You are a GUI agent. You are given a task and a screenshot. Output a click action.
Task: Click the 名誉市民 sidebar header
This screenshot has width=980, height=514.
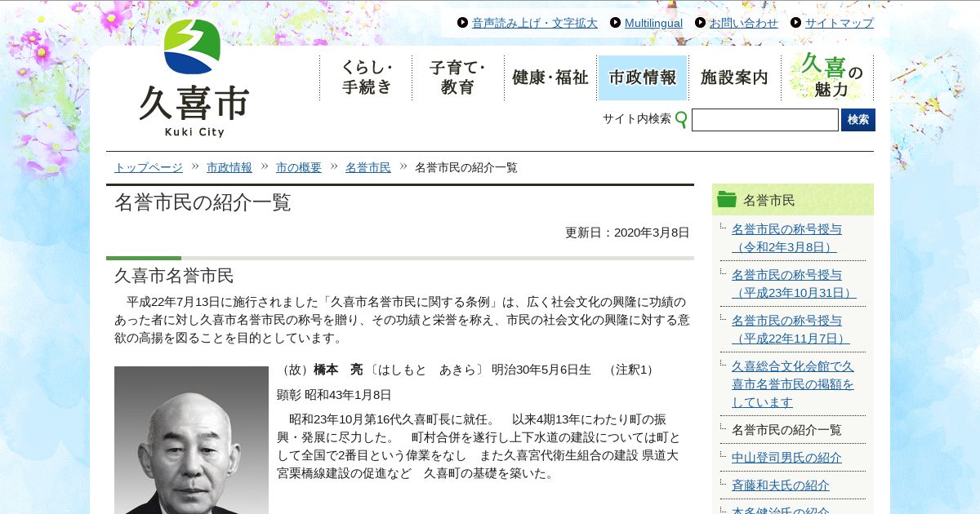793,200
